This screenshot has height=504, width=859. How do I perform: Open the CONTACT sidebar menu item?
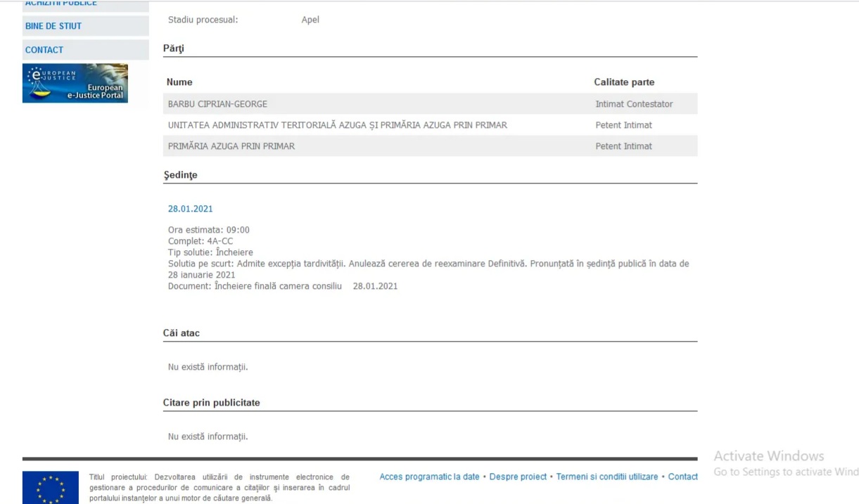(44, 50)
